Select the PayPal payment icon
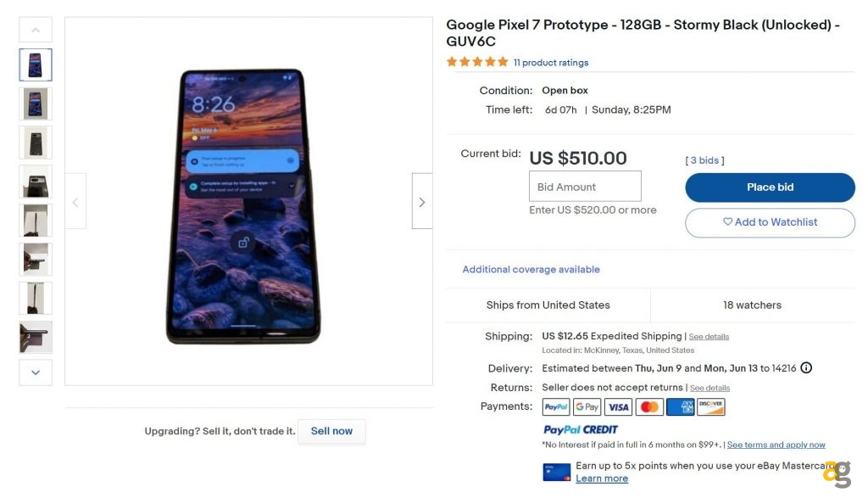 pos(555,406)
